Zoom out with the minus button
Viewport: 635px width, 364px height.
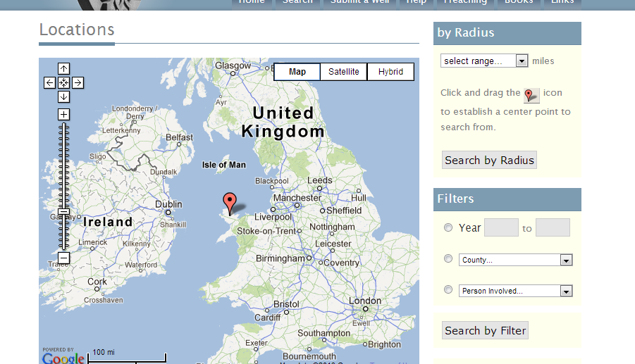point(63,258)
